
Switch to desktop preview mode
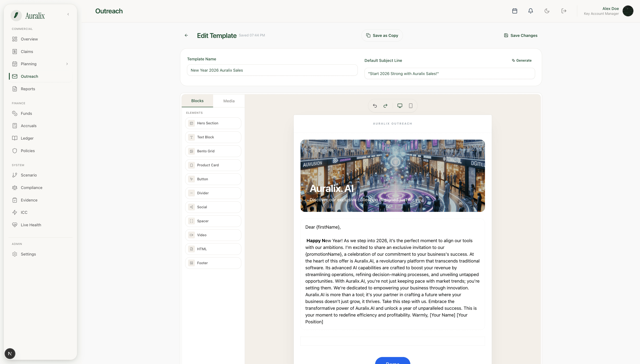[x=399, y=106]
